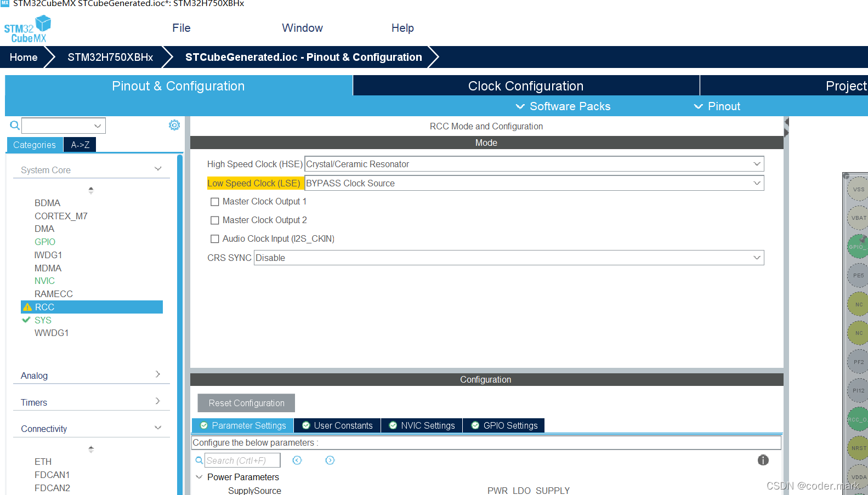Switch to Clock Configuration tab

click(x=526, y=86)
